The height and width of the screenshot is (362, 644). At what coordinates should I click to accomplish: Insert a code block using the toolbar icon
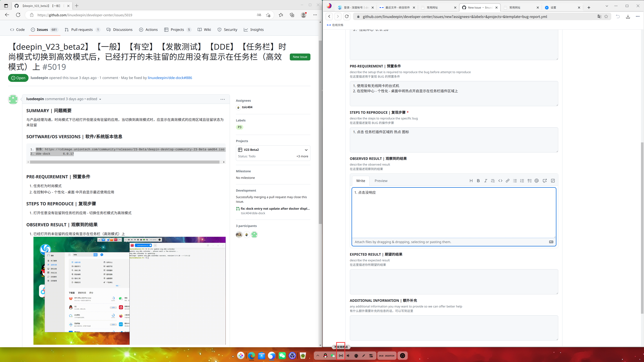[x=500, y=180]
